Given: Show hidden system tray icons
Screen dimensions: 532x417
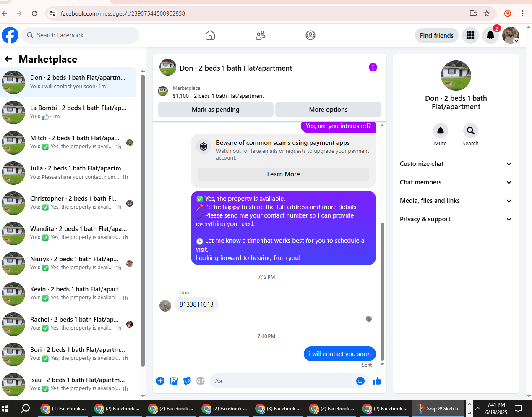Looking at the screenshot, I should (x=477, y=408).
